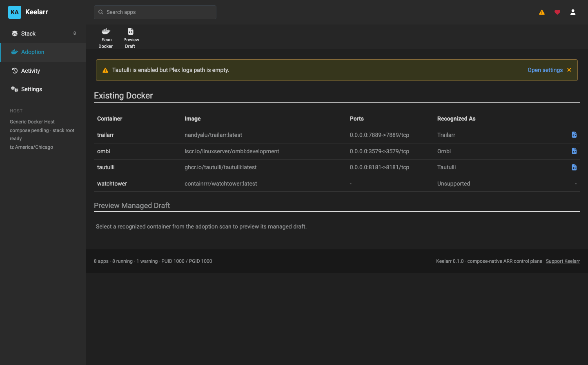The image size is (588, 365).
Task: Open the user account icon
Action: coord(573,12)
